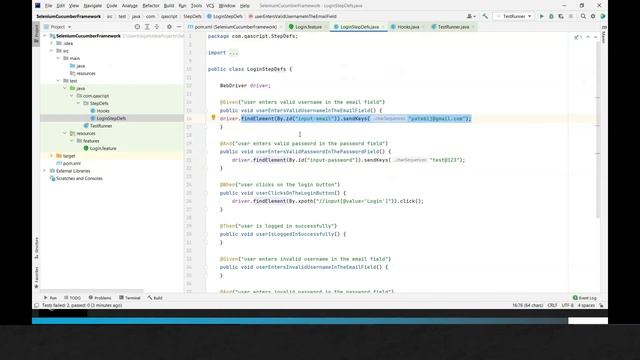Open the File menu
This screenshot has height=360, width=640.
[x=49, y=6]
